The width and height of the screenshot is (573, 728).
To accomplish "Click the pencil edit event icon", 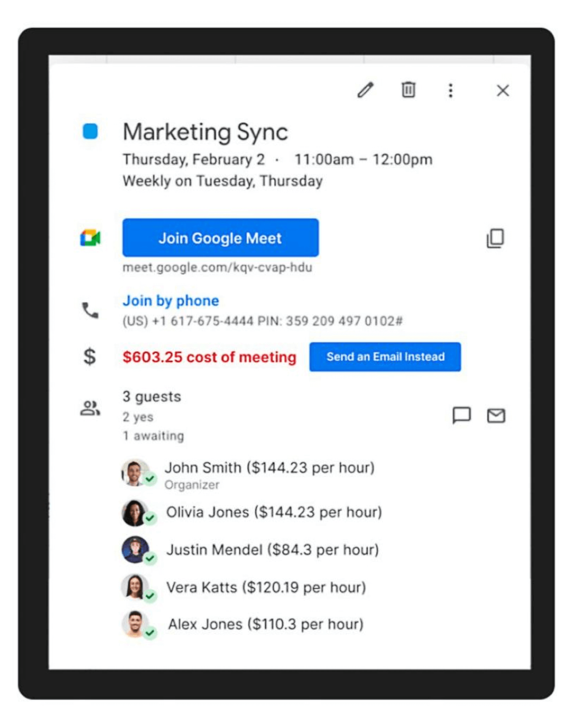I will tap(365, 90).
